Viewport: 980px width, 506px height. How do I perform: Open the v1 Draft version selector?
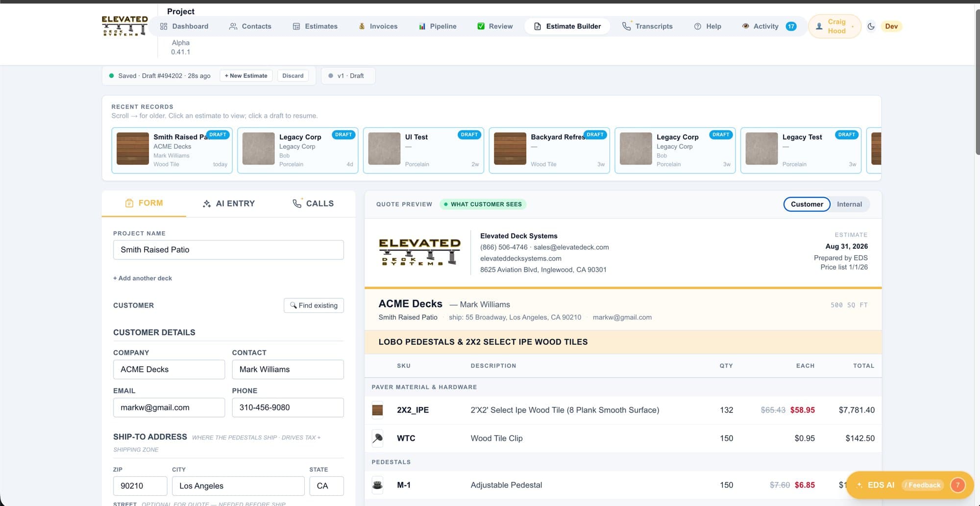[348, 76]
